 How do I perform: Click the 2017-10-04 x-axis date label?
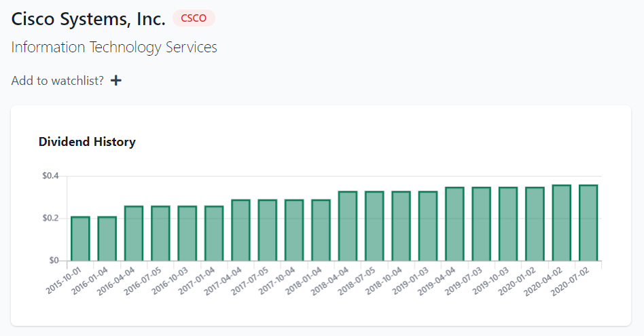pos(276,280)
